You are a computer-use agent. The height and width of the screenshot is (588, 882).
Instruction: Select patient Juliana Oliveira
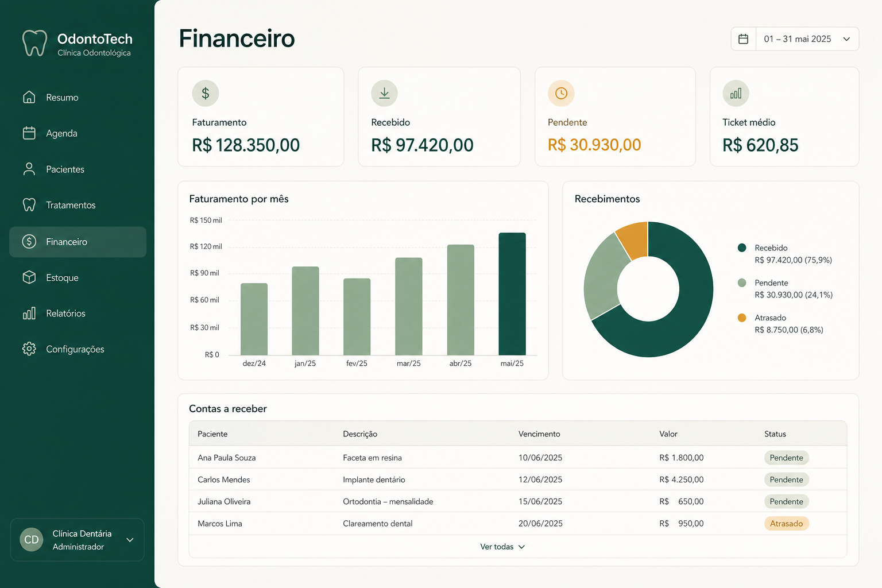coord(224,501)
